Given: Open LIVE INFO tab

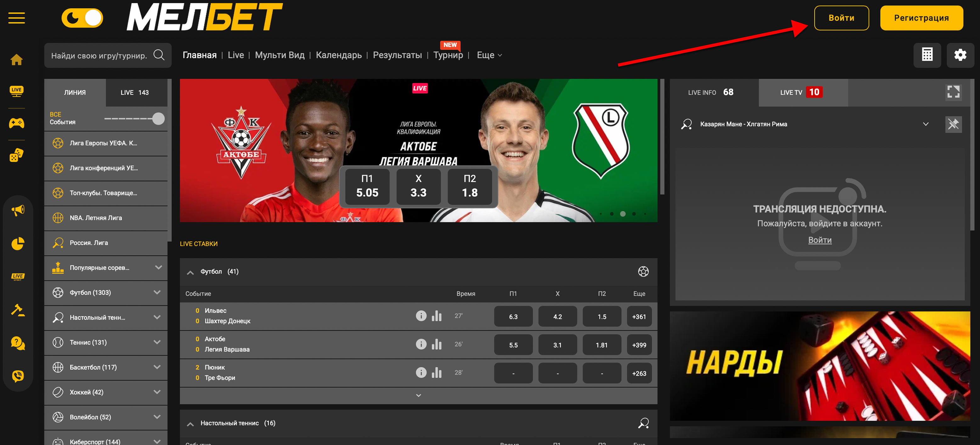Looking at the screenshot, I should coord(714,93).
